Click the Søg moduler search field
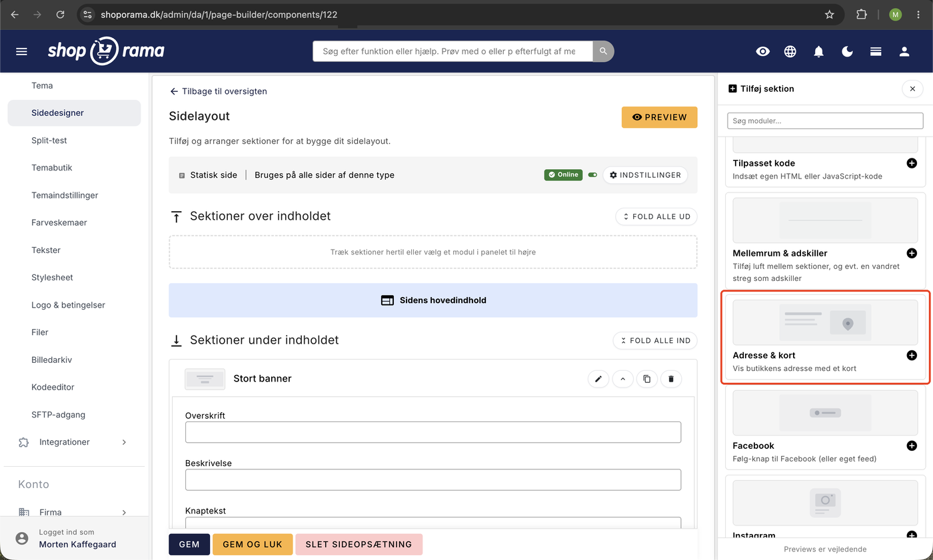This screenshot has width=933, height=560. click(825, 121)
